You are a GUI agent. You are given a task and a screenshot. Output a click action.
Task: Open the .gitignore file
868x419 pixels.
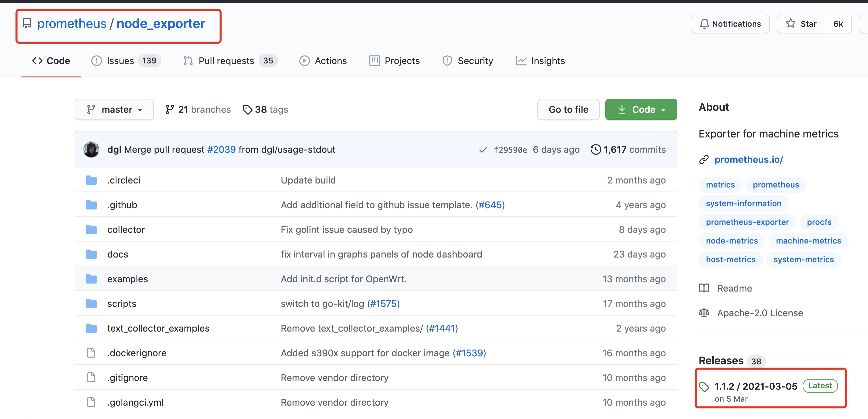(127, 378)
